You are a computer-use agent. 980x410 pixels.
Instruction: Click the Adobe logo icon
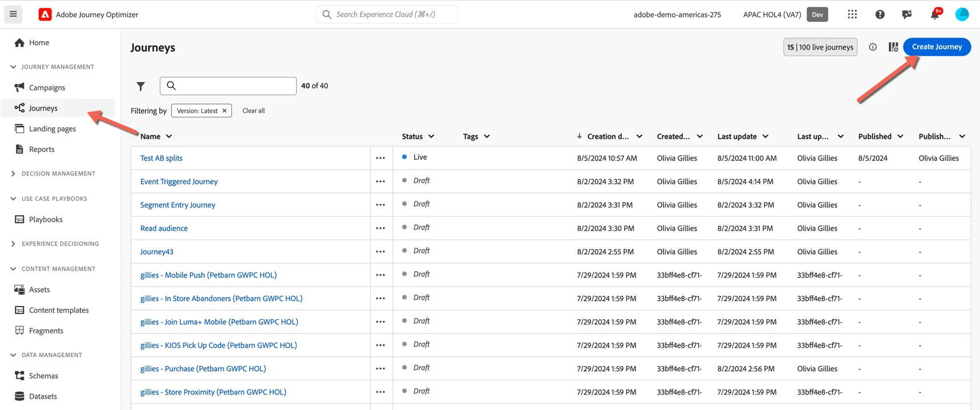pyautogui.click(x=45, y=14)
